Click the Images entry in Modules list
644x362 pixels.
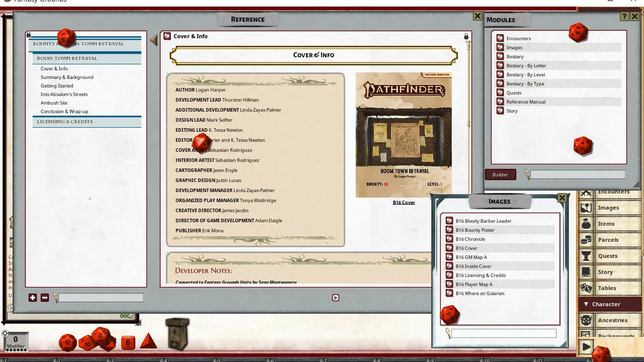[514, 47]
